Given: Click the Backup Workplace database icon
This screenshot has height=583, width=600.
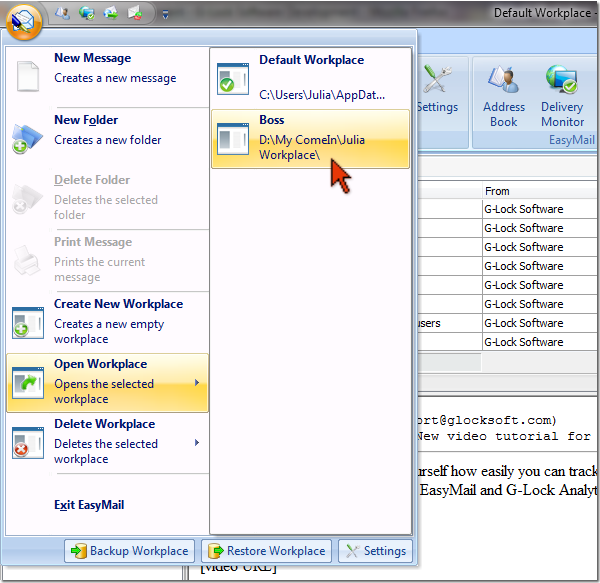Looking at the screenshot, I should (x=79, y=551).
